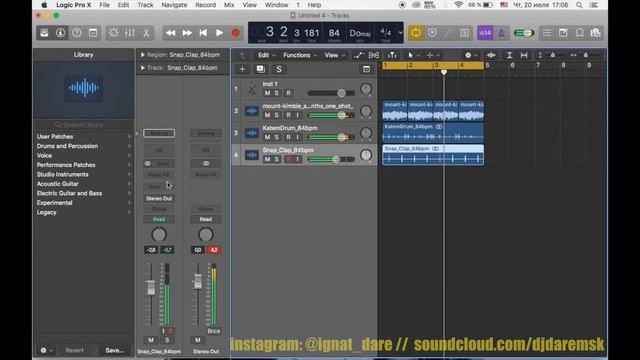The width and height of the screenshot is (640, 360).
Task: Go to project beginning button
Action: click(x=203, y=33)
